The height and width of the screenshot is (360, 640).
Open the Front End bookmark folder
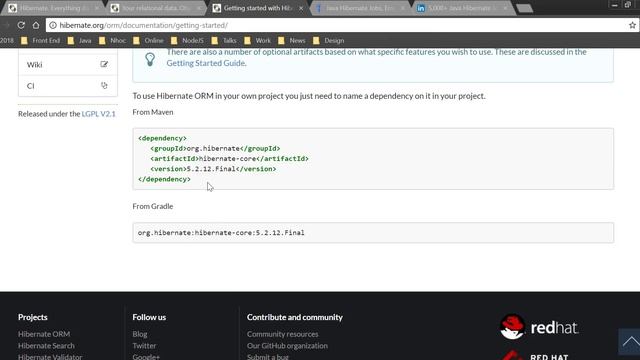tap(40, 40)
